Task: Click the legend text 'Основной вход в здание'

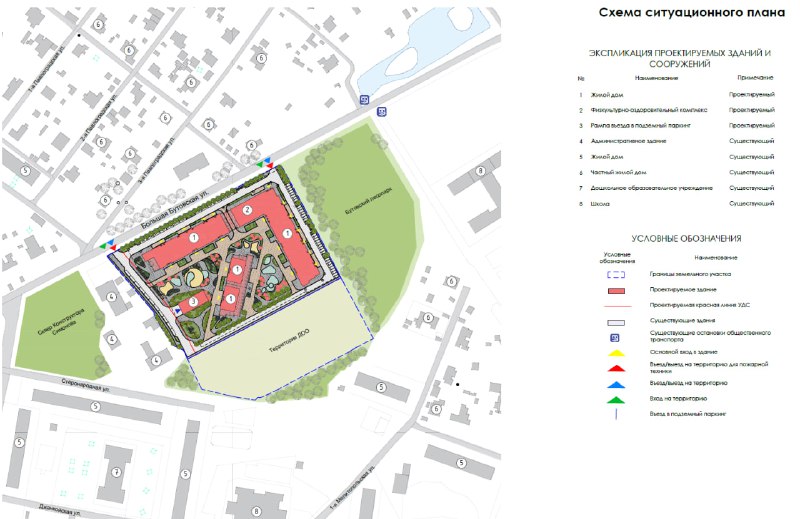Action: pos(684,352)
